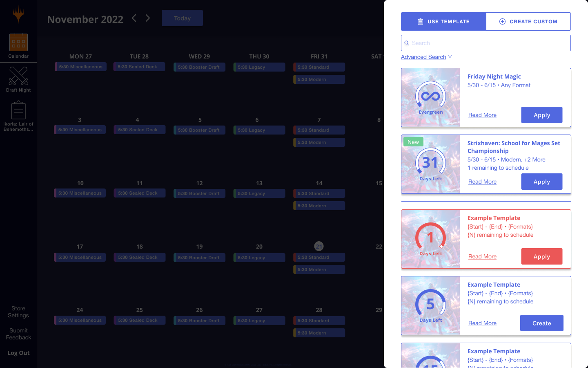The width and height of the screenshot is (588, 368).
Task: Open Sealed Deck event on day 18
Action: tap(139, 257)
